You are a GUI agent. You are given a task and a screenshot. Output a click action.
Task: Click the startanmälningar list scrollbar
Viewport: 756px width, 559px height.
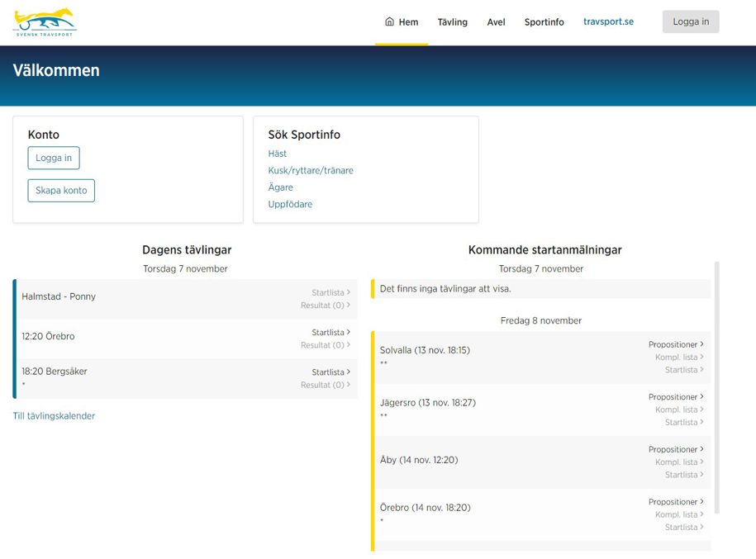pyautogui.click(x=716, y=388)
